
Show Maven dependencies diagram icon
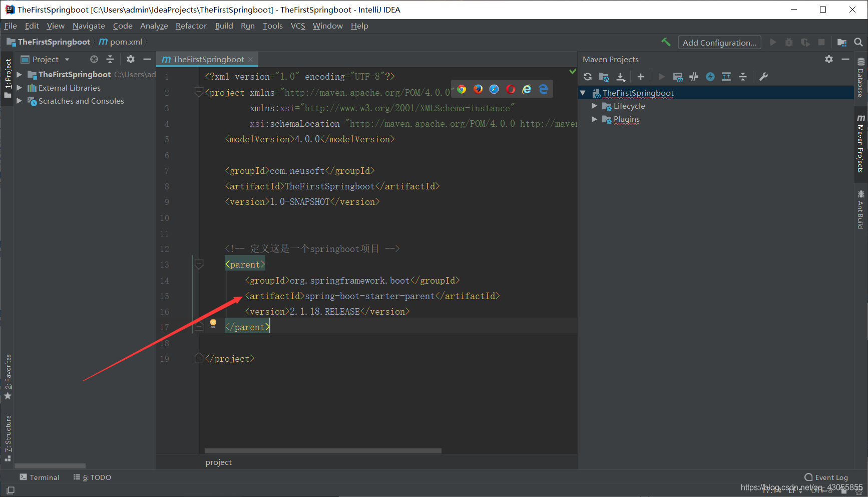[x=726, y=77]
